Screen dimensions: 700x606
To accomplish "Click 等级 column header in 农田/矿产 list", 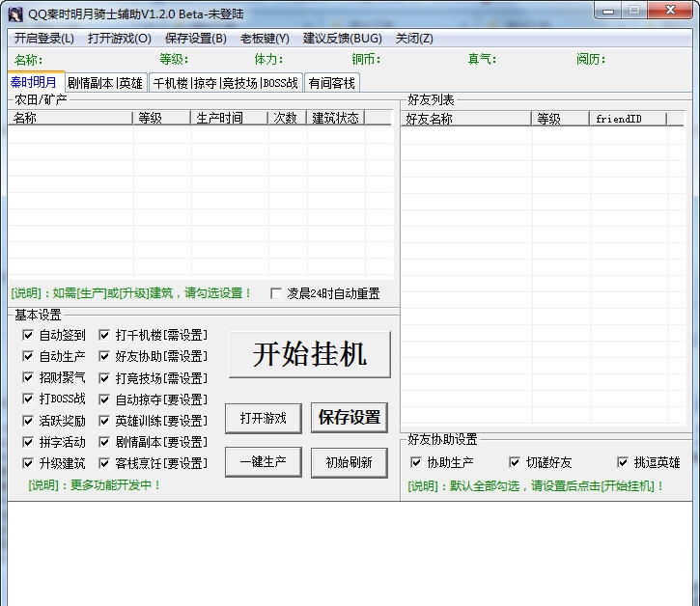I will [162, 118].
